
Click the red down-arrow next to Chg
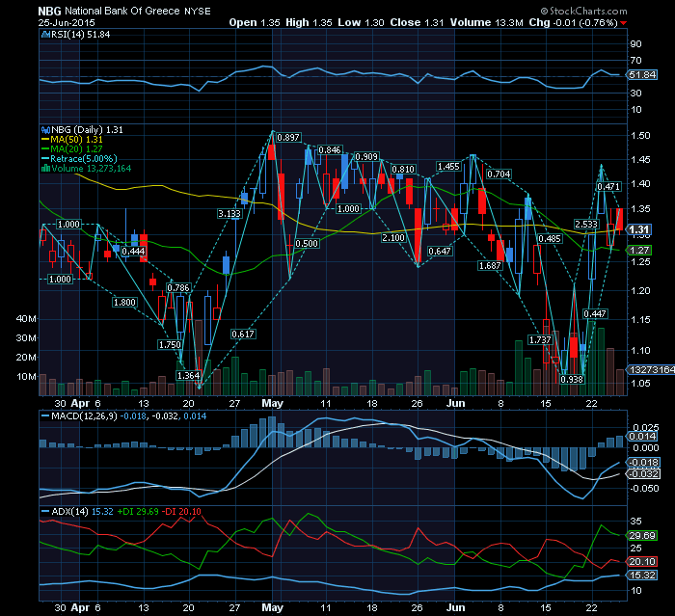[x=624, y=23]
